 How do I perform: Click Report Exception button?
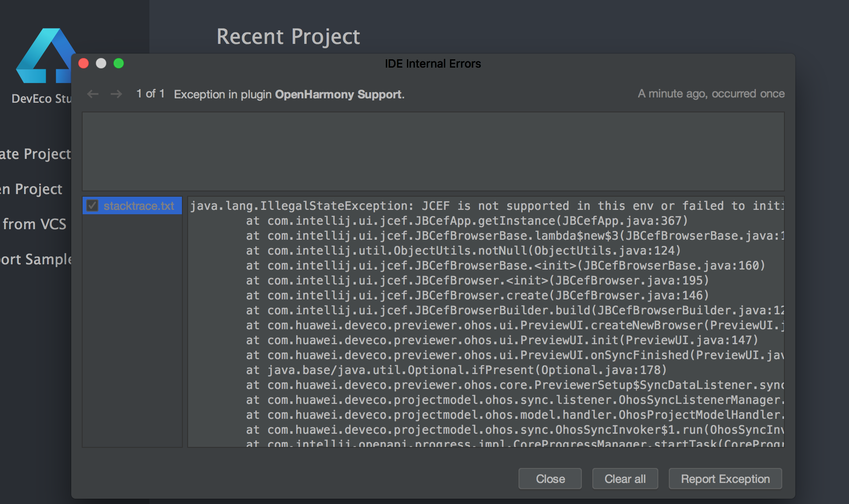(725, 479)
